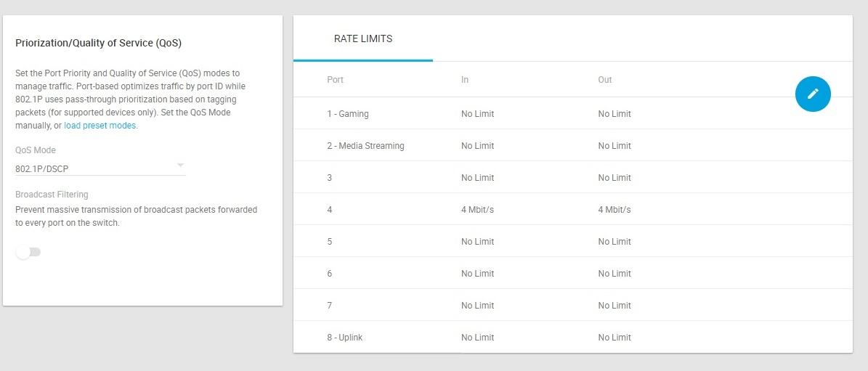Viewport: 868px width, 371px height.
Task: Open the QoS Mode dropdown arrow
Action: pyautogui.click(x=181, y=166)
